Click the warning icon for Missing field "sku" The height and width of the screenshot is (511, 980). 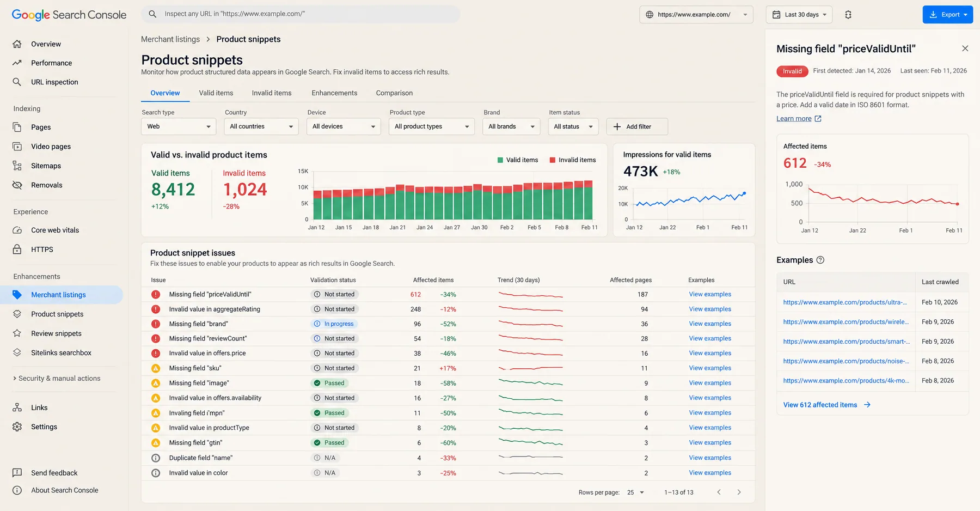tap(156, 368)
